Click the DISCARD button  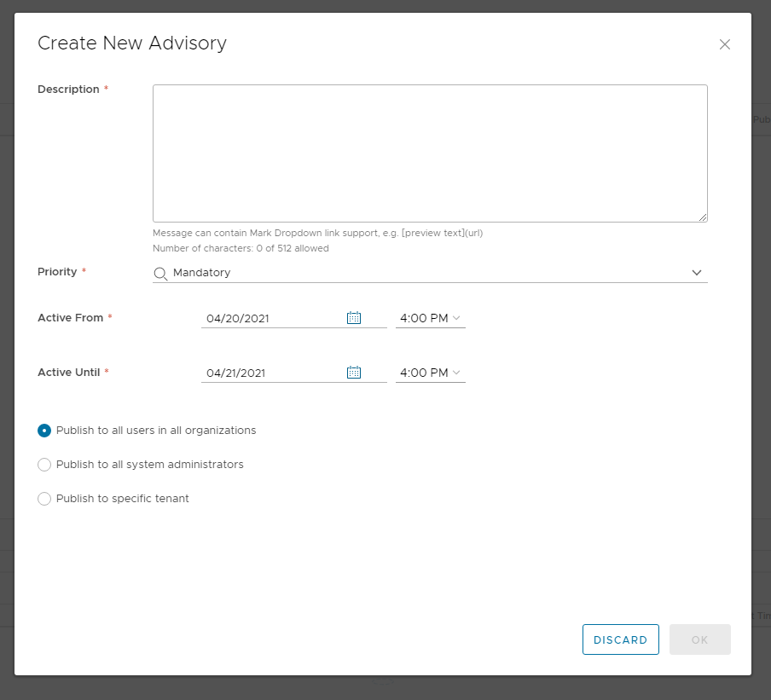[x=620, y=639]
